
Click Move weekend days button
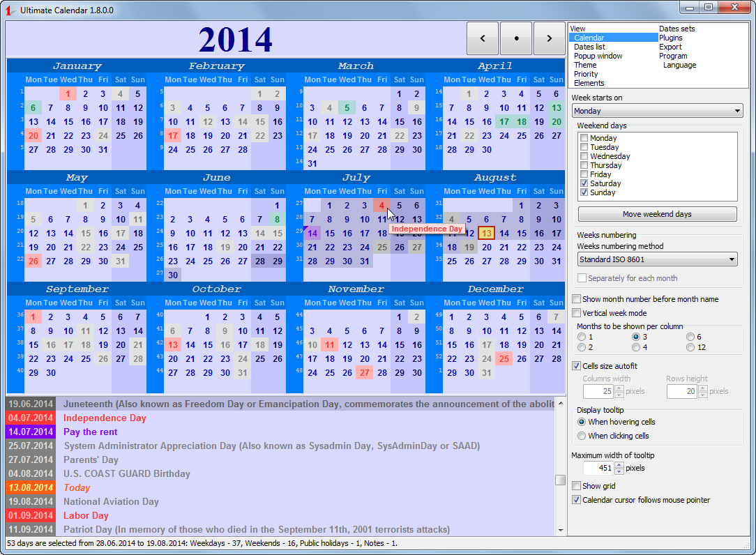657,214
